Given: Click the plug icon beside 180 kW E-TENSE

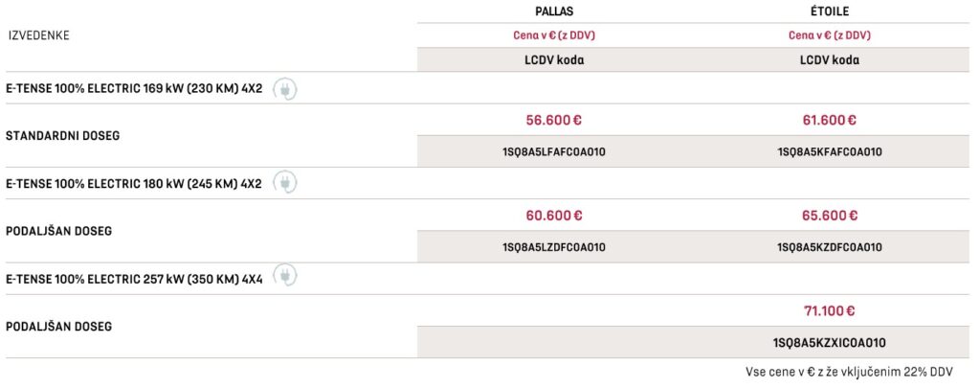Looking at the screenshot, I should (285, 183).
